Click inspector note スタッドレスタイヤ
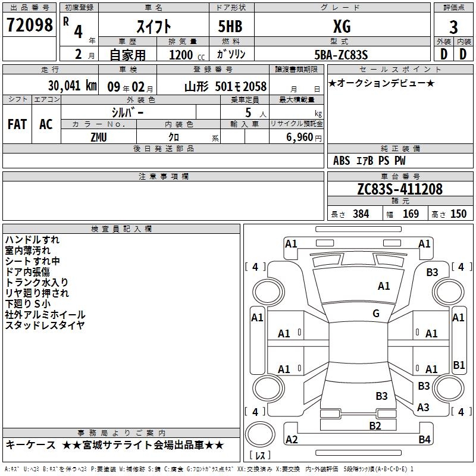 pyautogui.click(x=45, y=325)
